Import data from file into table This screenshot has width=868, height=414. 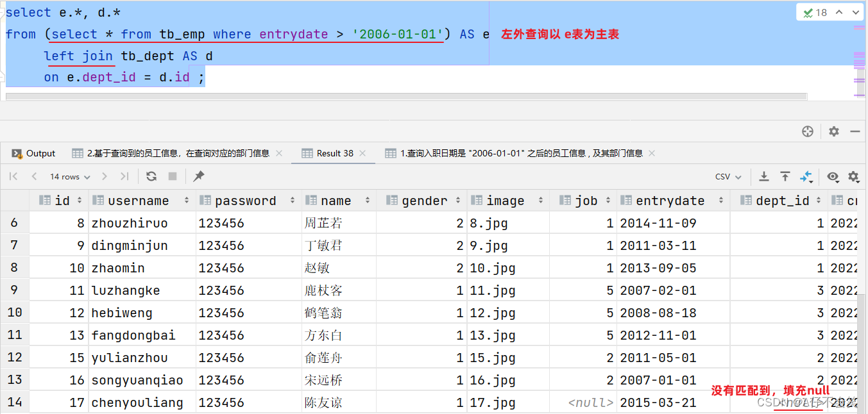click(785, 177)
